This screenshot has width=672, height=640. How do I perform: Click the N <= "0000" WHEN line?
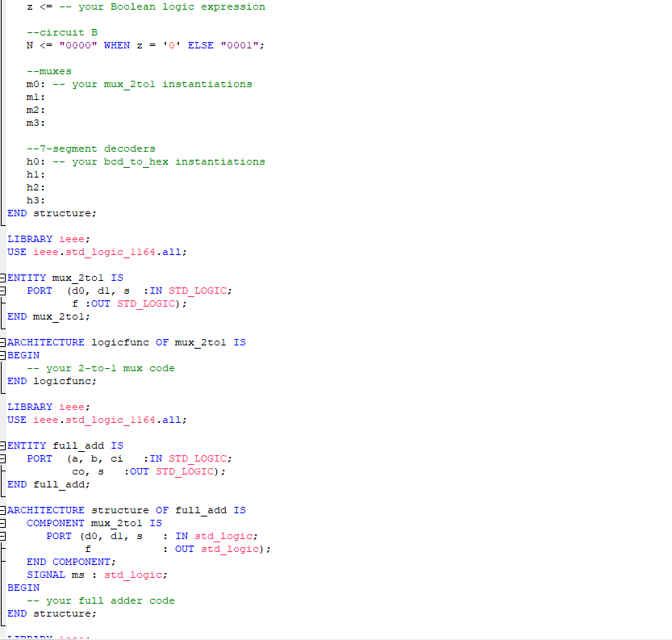(x=145, y=45)
